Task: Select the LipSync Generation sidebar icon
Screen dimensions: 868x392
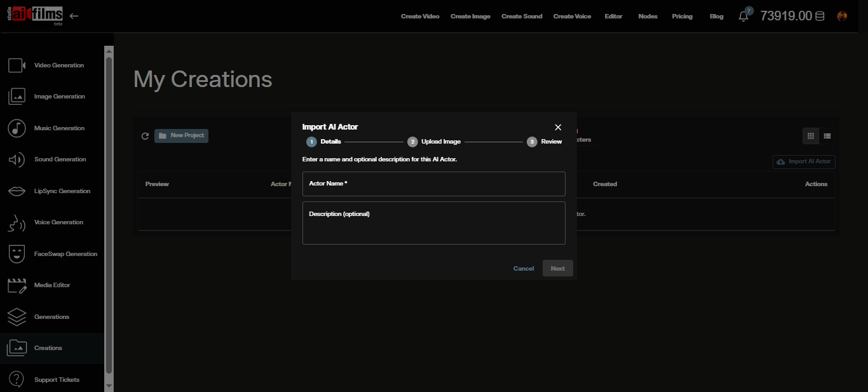Action: (15, 191)
